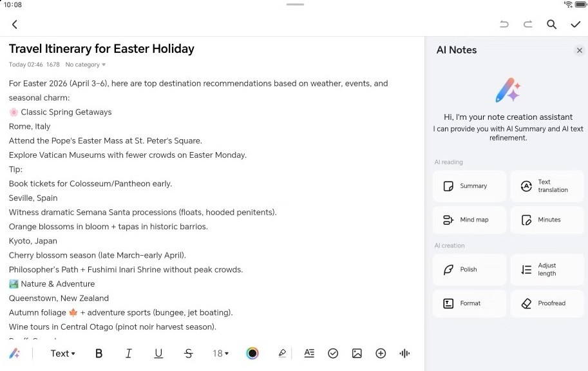Click the note title field
The width and height of the screenshot is (588, 371).
coord(102,49)
